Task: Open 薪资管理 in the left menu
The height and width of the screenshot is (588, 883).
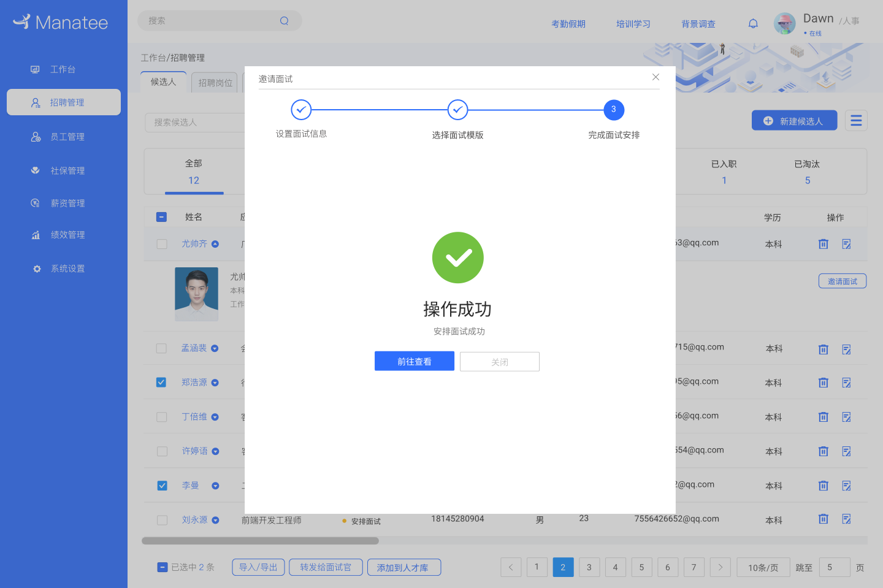Action: 67,203
